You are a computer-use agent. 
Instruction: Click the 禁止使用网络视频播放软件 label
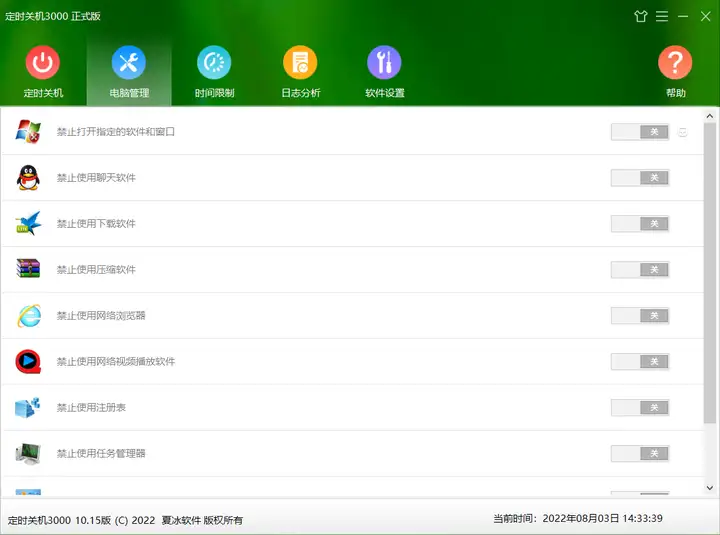[x=116, y=361]
